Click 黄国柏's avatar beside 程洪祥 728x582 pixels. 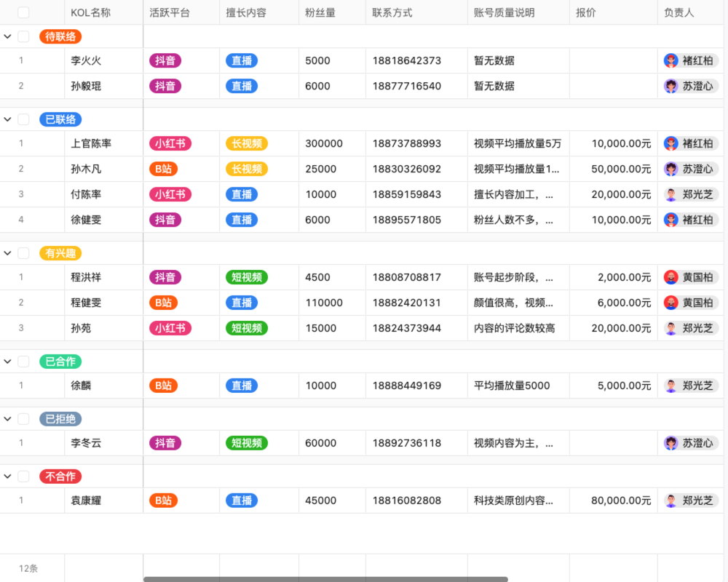[x=671, y=277]
